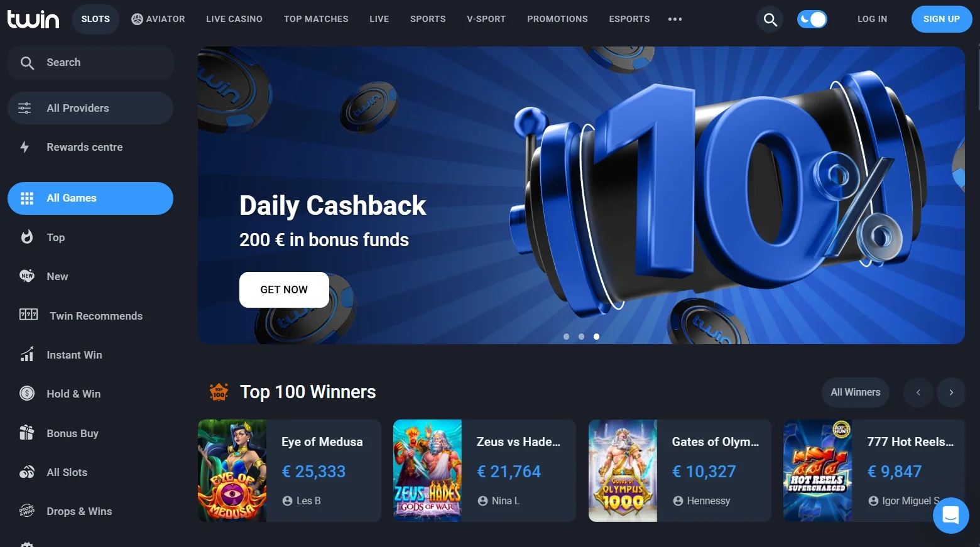The image size is (980, 547).
Task: Show next winners with right chevron
Action: point(951,393)
